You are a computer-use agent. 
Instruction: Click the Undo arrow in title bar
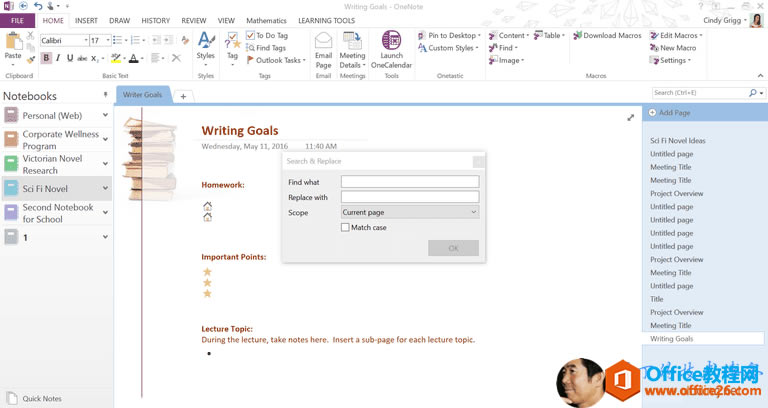[x=38, y=6]
